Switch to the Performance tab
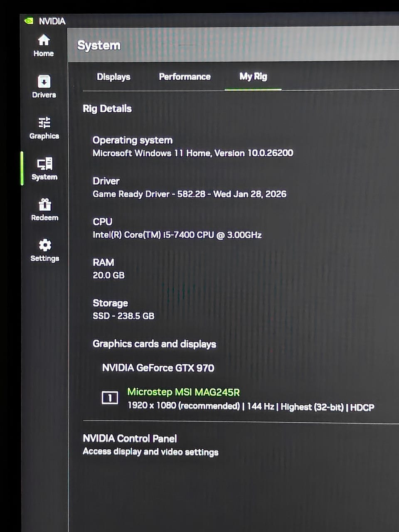Screen dimensions: 399x532 pos(185,77)
